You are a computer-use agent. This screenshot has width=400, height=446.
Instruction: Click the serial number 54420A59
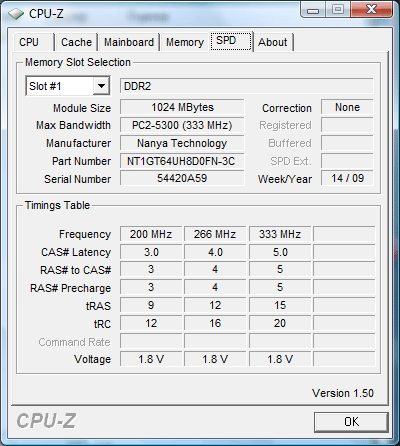[182, 178]
